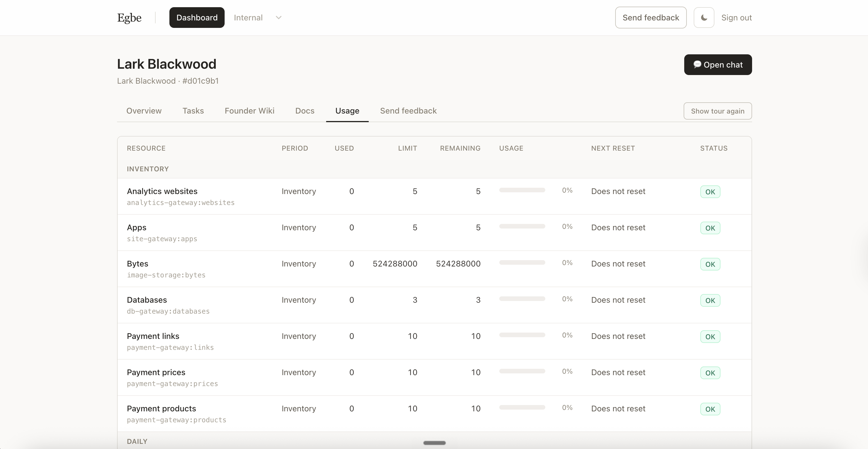
Task: Click the Databases usage progress bar
Action: click(522, 299)
